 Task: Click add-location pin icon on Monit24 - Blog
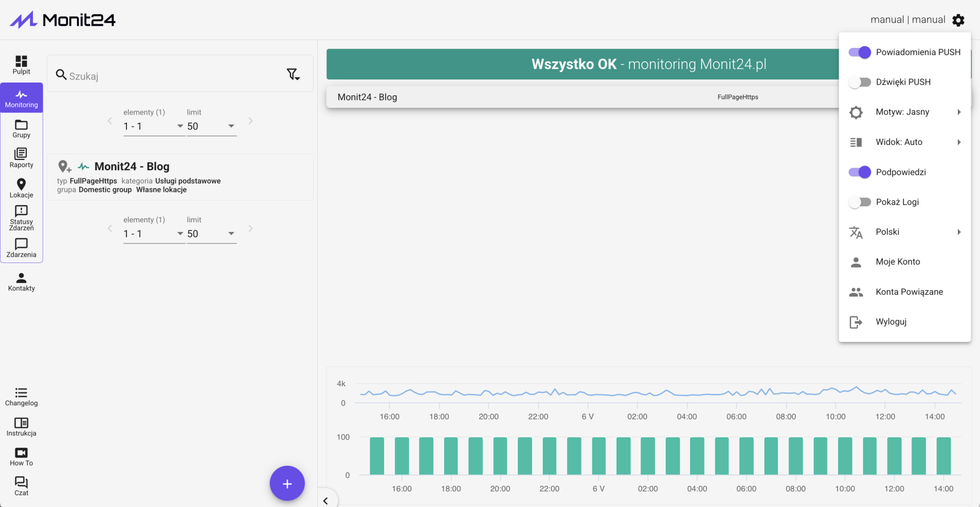coord(64,167)
